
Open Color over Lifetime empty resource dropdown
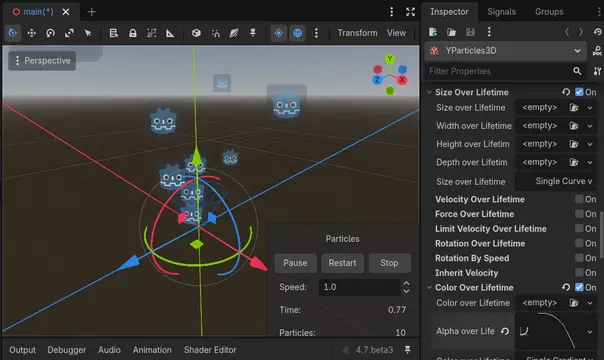tap(590, 303)
